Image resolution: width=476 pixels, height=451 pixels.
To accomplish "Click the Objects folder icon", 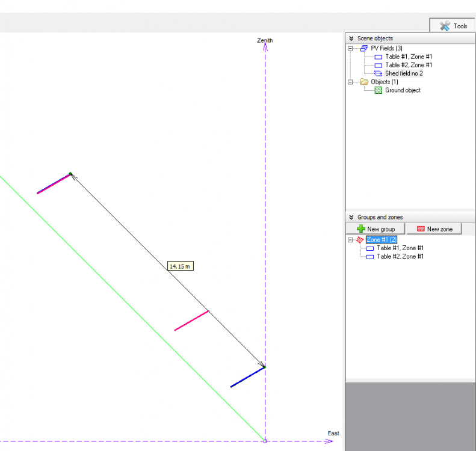I will click(363, 82).
